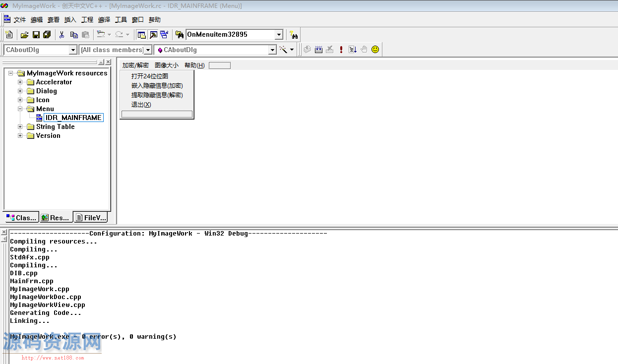Switch to the FileView tab

pyautogui.click(x=90, y=217)
